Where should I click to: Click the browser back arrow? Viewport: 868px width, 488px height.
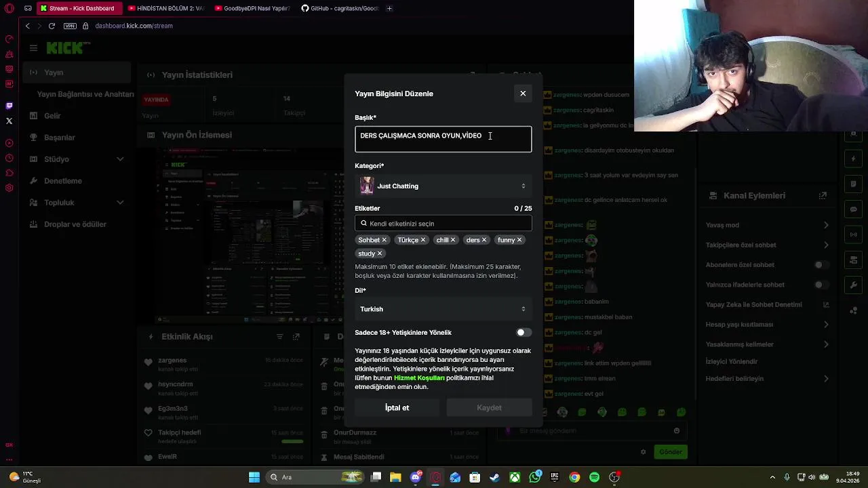tap(27, 26)
